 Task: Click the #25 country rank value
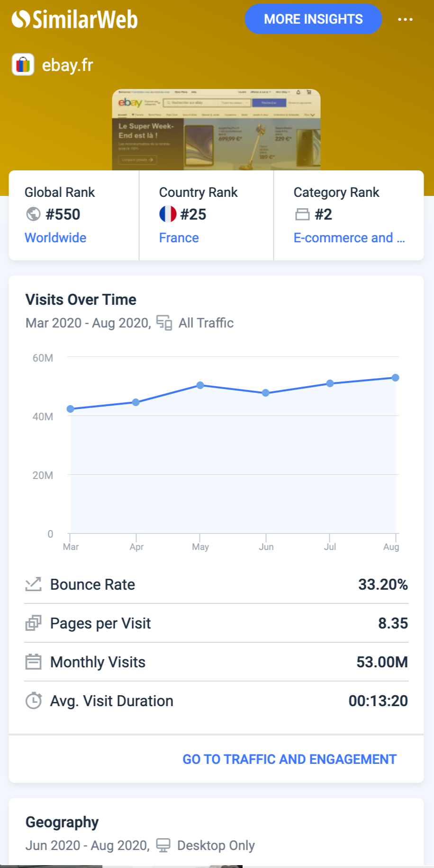tap(193, 214)
